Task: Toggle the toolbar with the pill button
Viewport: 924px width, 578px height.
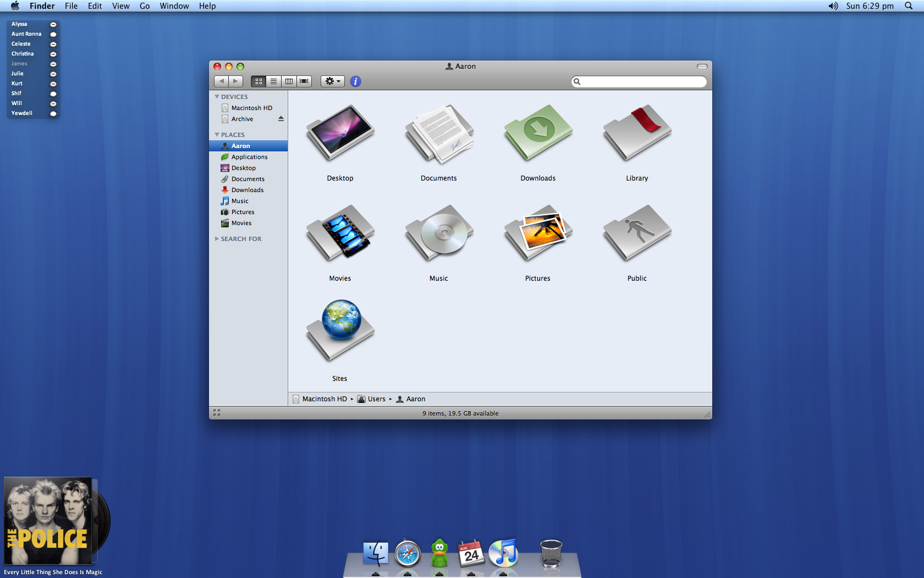Action: [702, 67]
